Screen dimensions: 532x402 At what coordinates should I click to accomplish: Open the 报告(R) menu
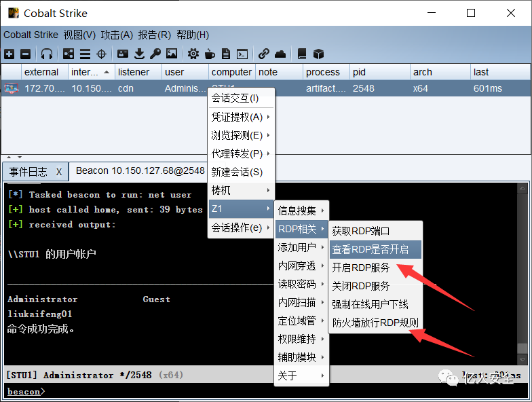pos(155,35)
